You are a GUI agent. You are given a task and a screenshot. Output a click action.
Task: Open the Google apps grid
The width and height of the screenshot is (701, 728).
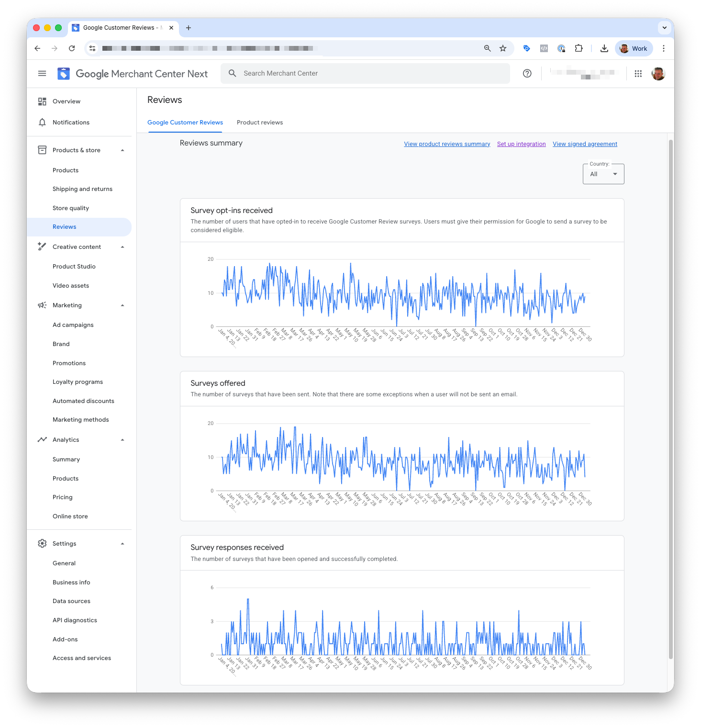point(638,73)
